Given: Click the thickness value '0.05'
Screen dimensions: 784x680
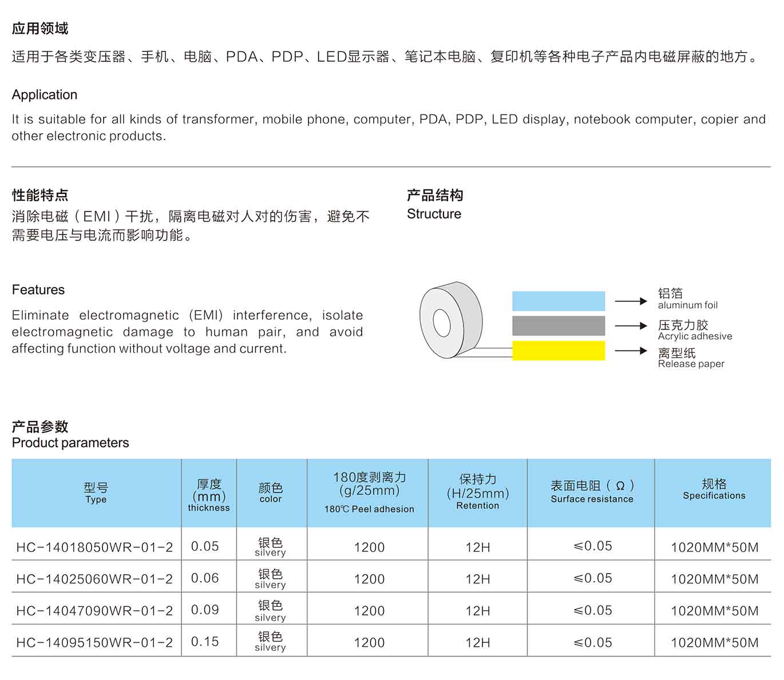Looking at the screenshot, I should [x=205, y=546].
